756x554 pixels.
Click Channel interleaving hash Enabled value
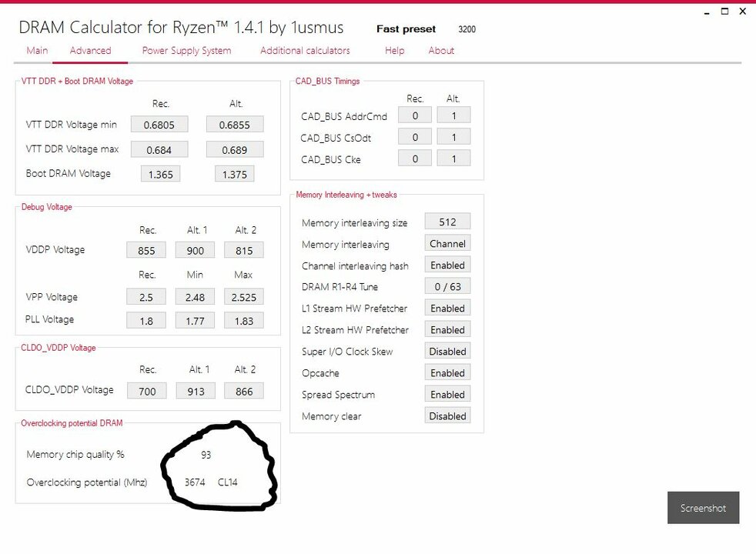click(447, 265)
